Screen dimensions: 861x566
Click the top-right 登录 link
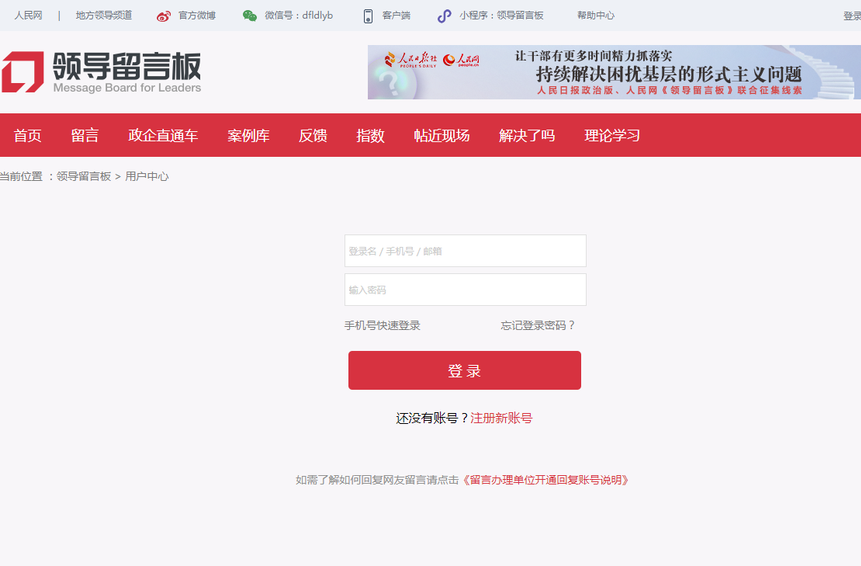pos(852,16)
